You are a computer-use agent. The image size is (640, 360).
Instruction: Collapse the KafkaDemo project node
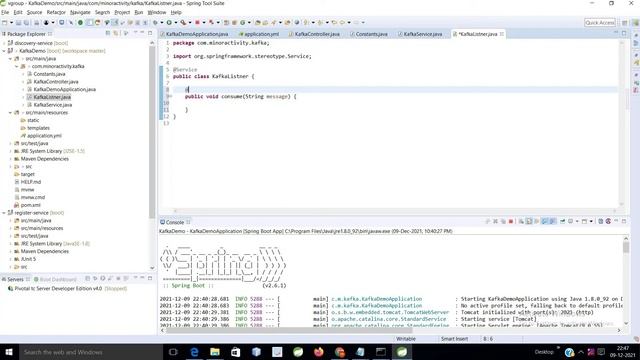[x=4, y=51]
